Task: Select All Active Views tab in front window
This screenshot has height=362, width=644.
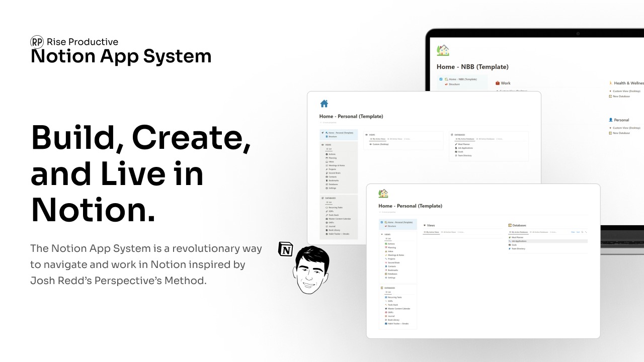Action: [448, 232]
